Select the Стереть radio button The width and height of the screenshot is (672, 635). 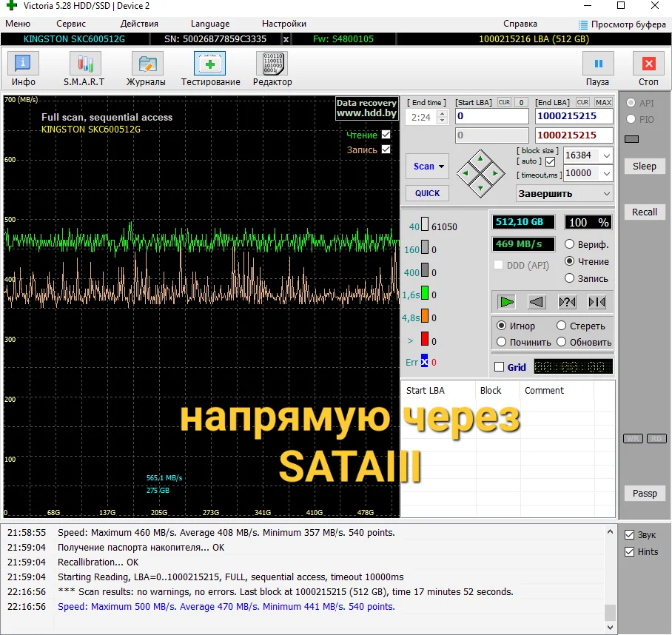tap(561, 326)
